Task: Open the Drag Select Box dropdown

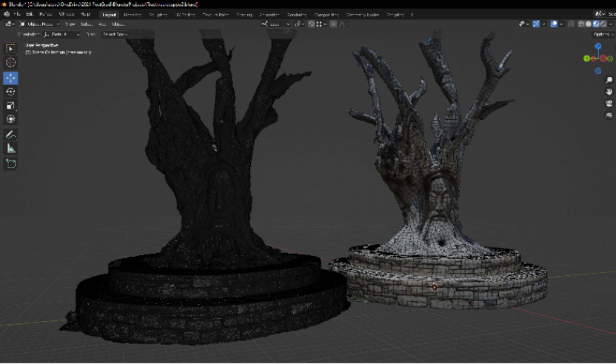Action: (114, 35)
